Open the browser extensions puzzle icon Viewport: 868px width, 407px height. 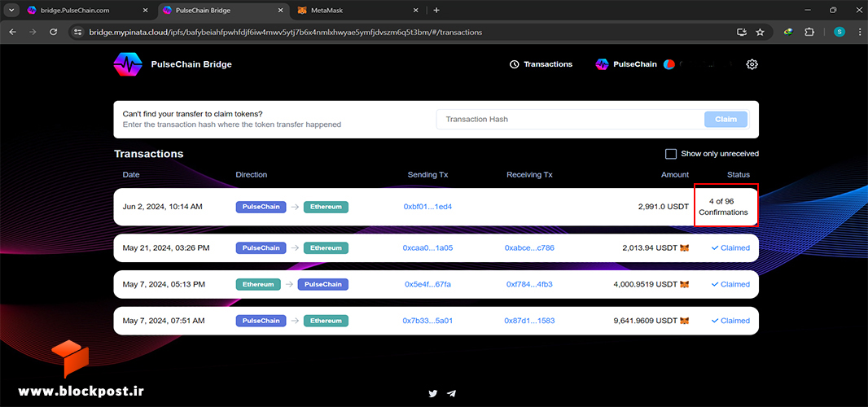809,32
